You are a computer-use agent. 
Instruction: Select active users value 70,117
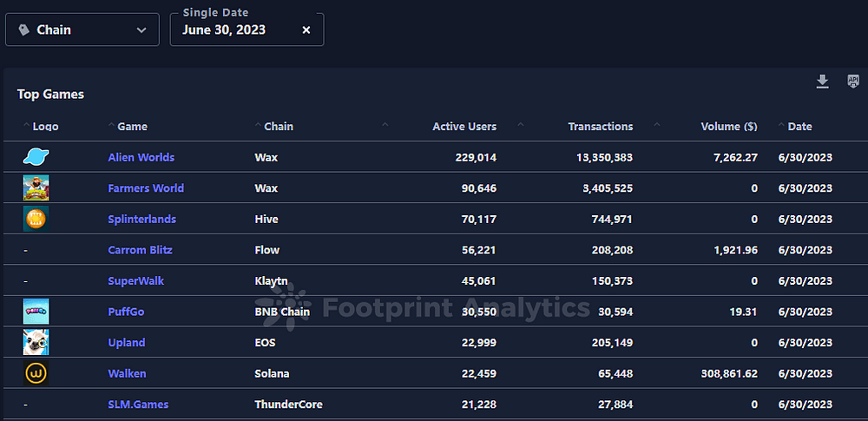[479, 220]
